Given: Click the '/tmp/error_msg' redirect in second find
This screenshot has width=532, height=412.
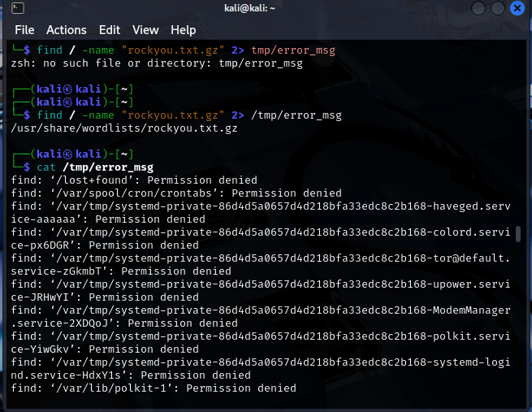Looking at the screenshot, I should coord(296,115).
